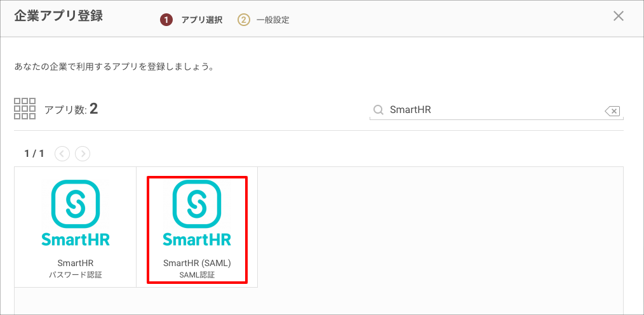The width and height of the screenshot is (644, 315).
Task: Go to next page arrow
Action: pos(83,154)
